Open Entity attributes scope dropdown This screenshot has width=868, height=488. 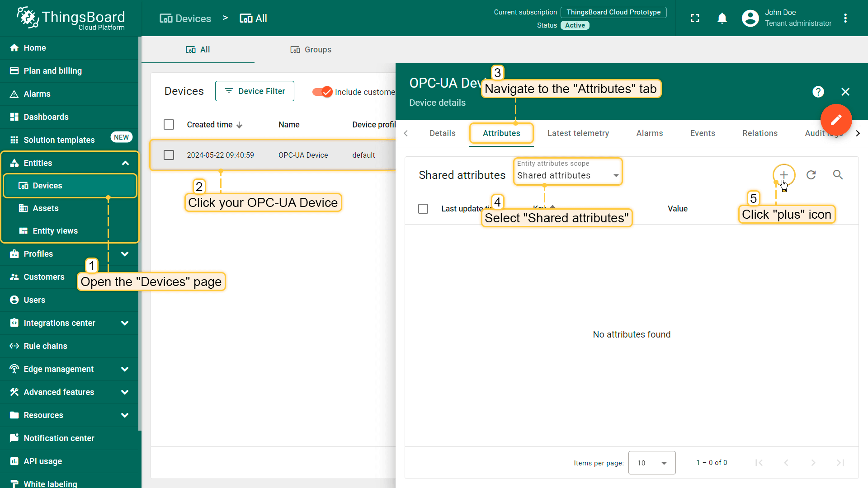(x=568, y=175)
